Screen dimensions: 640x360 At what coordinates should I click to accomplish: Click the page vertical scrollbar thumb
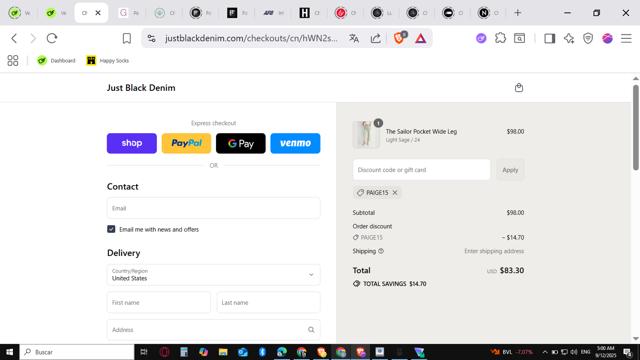coord(636,127)
